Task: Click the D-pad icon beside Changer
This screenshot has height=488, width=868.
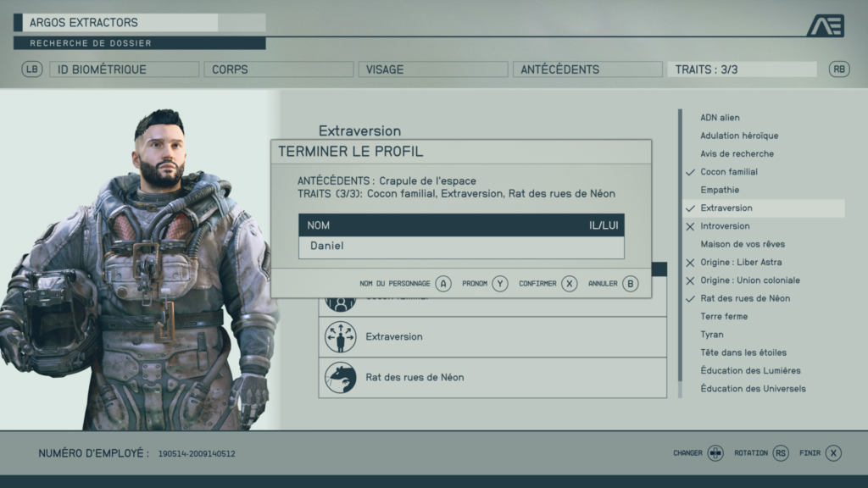Action: pyautogui.click(x=715, y=453)
